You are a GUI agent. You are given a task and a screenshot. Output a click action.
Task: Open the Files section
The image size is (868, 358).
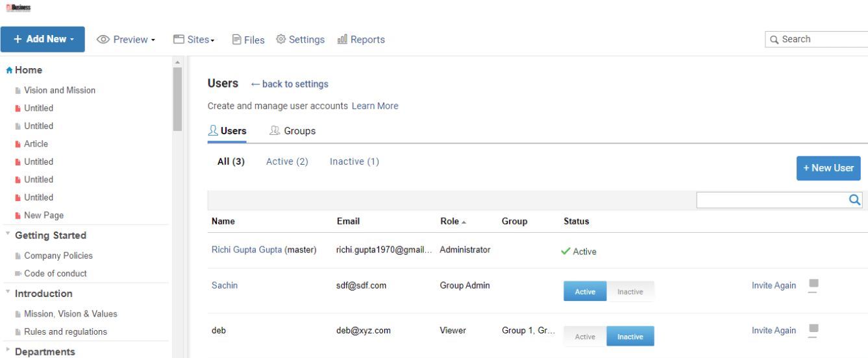click(x=249, y=40)
